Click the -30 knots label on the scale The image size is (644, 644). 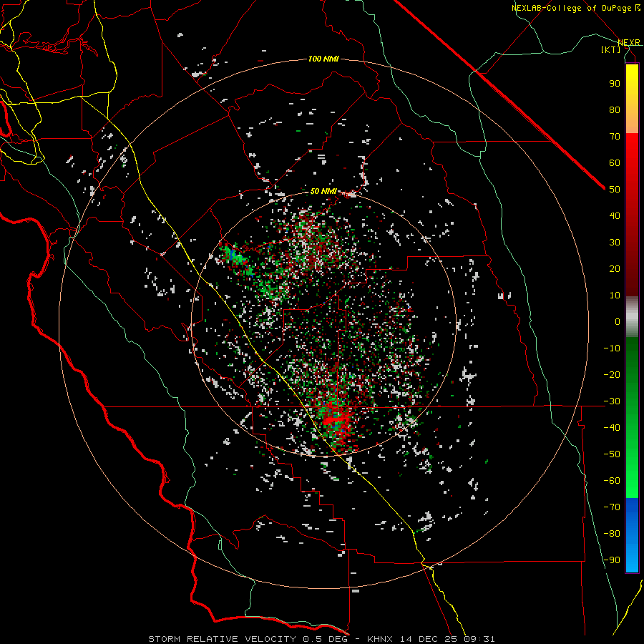tap(612, 401)
